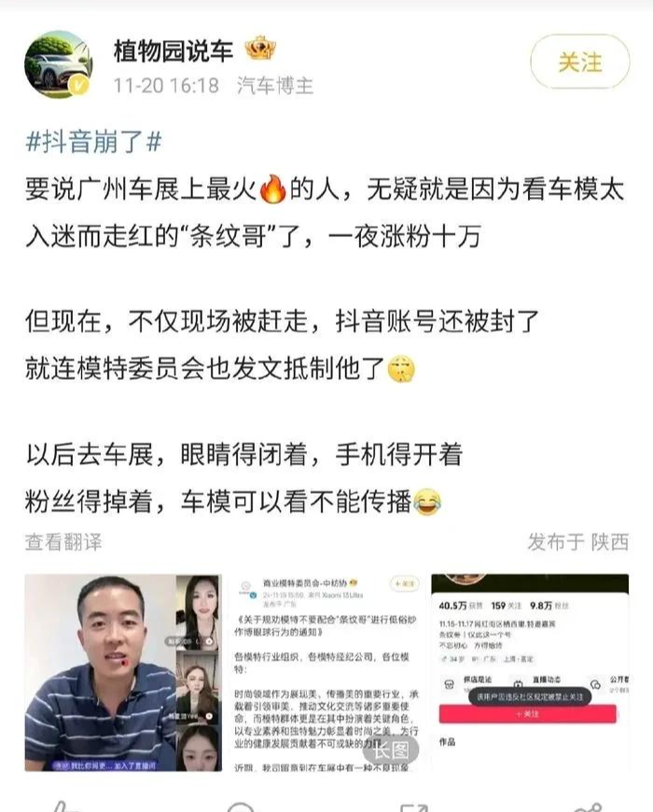Follow the blogger with 关注 button
This screenshot has height=812, width=653.
579,63
